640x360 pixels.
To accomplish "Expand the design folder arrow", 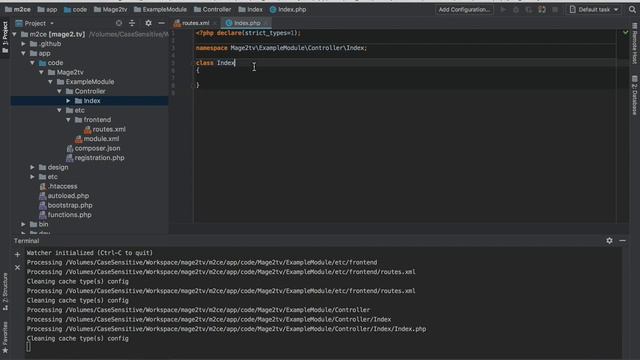I will pos(33,167).
